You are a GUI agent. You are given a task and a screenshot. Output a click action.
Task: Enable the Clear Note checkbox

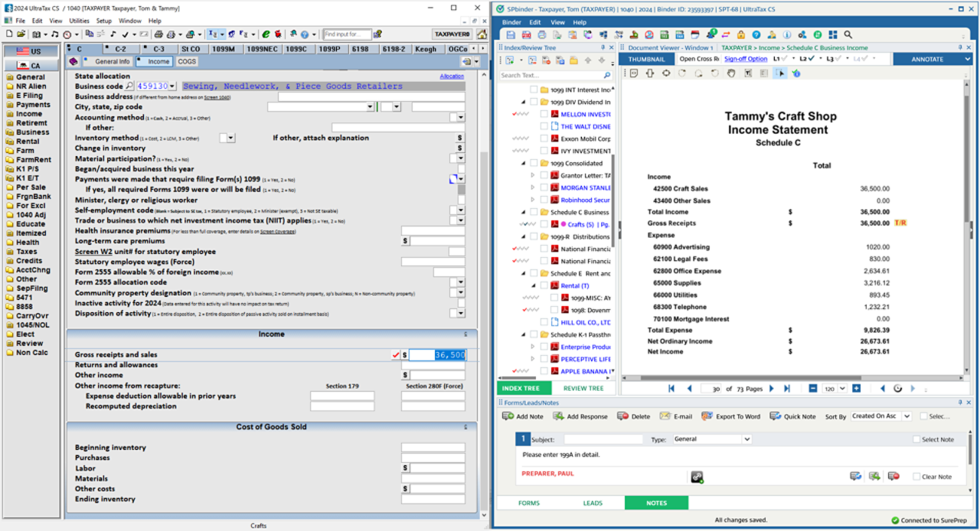pyautogui.click(x=916, y=477)
